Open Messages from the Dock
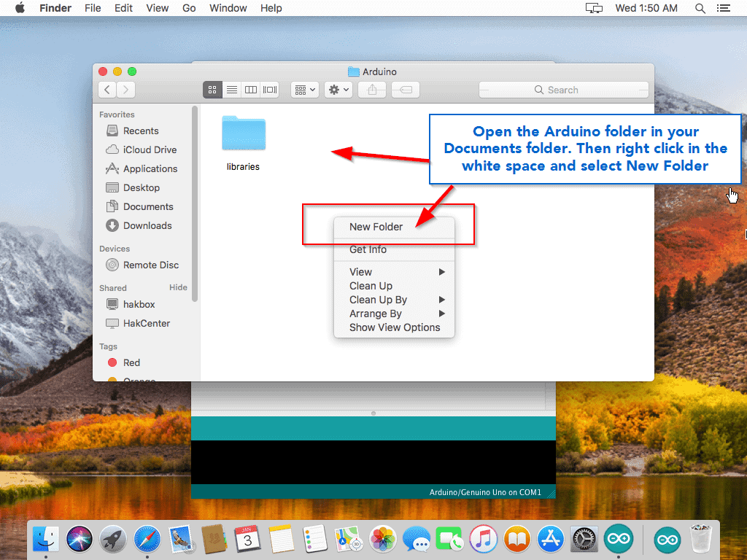Image resolution: width=747 pixels, height=560 pixels. [417, 540]
